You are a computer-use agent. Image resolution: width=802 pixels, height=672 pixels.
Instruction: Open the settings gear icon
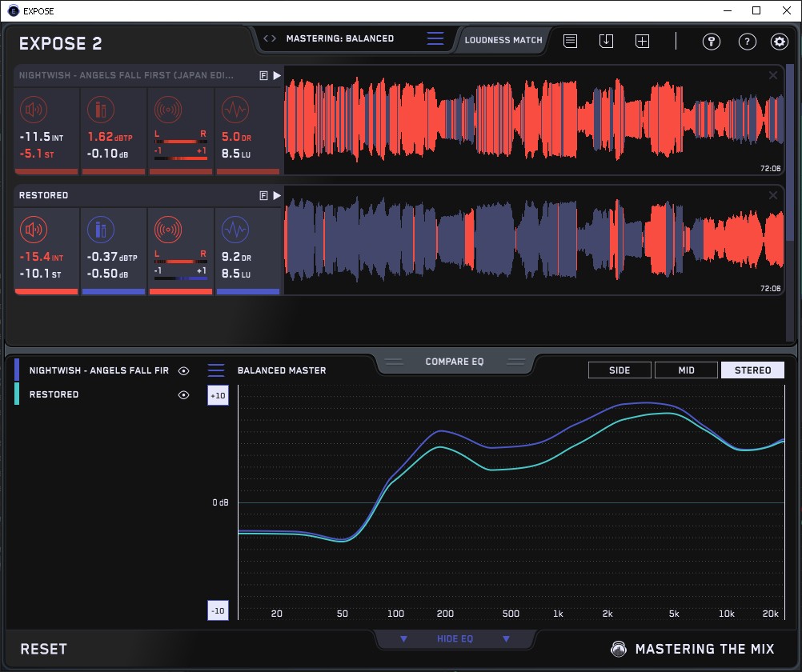point(779,42)
